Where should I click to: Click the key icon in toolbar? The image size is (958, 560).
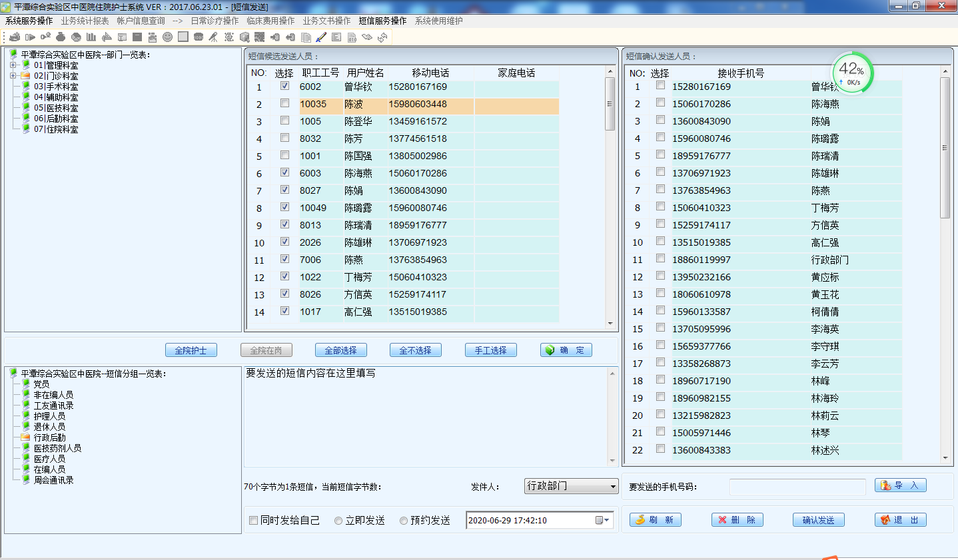pos(45,37)
